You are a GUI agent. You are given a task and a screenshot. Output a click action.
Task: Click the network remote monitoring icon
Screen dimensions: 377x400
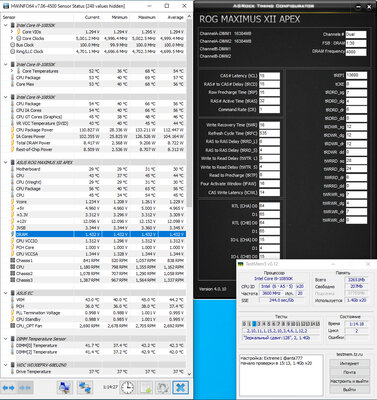(x=85, y=388)
